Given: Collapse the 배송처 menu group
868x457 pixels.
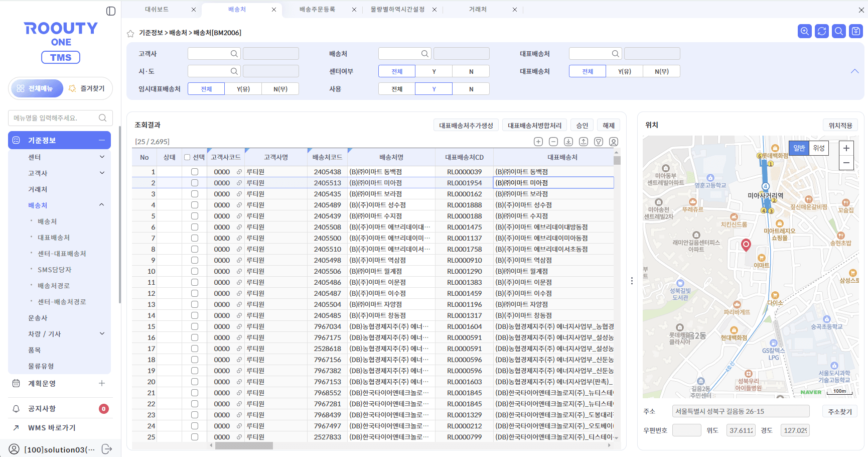Looking at the screenshot, I should [102, 205].
